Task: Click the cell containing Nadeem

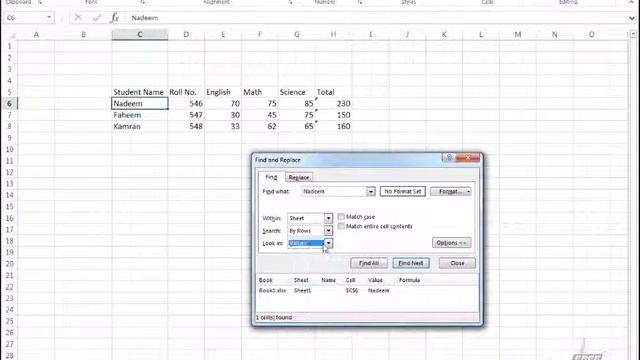Action: click(x=140, y=104)
